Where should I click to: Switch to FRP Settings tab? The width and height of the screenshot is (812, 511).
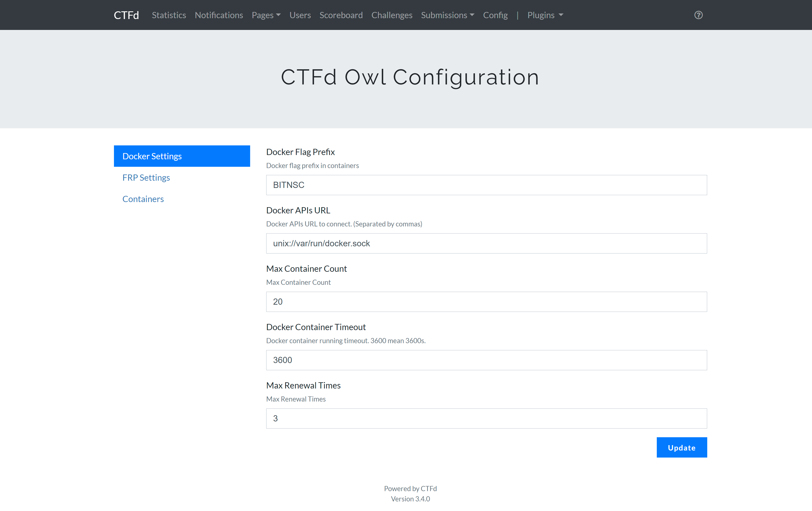pyautogui.click(x=146, y=177)
